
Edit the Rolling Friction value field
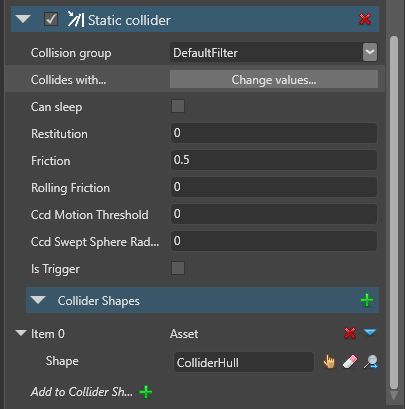pyautogui.click(x=274, y=187)
